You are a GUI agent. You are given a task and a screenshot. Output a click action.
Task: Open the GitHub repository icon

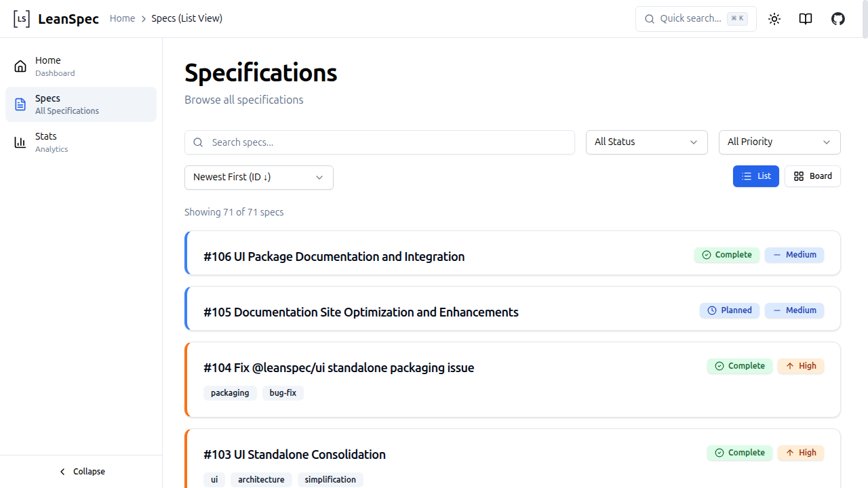(837, 18)
